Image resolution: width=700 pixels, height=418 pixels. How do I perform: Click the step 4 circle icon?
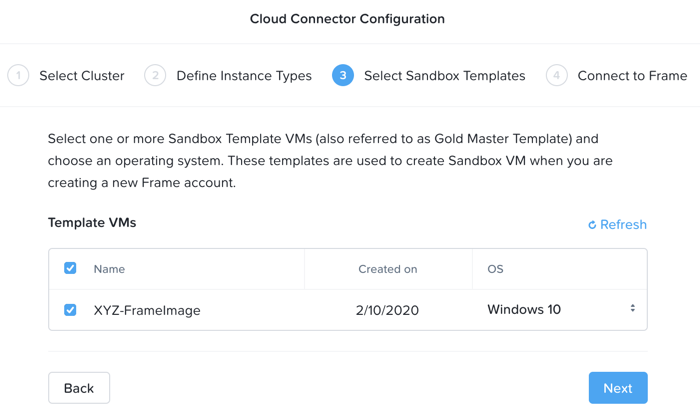pyautogui.click(x=557, y=75)
